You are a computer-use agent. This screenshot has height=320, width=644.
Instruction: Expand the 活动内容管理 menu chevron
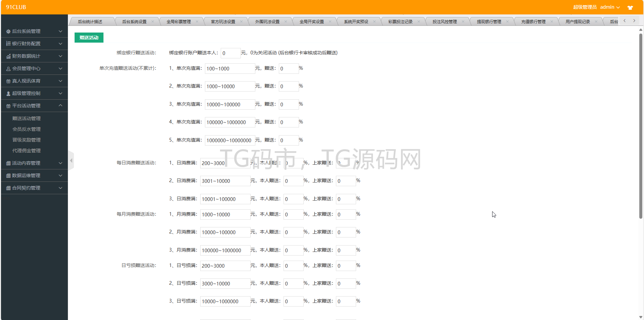60,163
